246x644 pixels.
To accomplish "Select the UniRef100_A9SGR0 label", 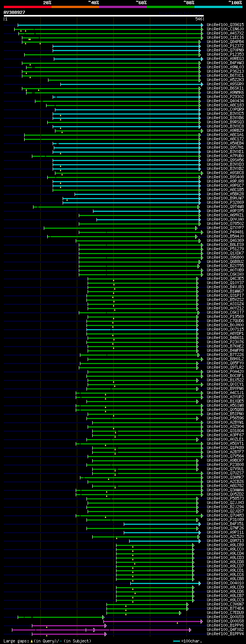I will click(x=225, y=84).
